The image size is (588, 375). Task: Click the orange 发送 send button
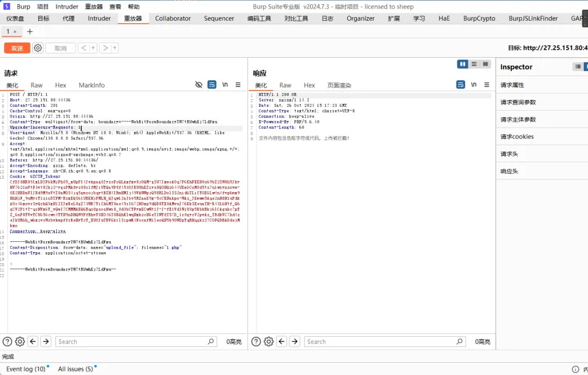point(17,48)
